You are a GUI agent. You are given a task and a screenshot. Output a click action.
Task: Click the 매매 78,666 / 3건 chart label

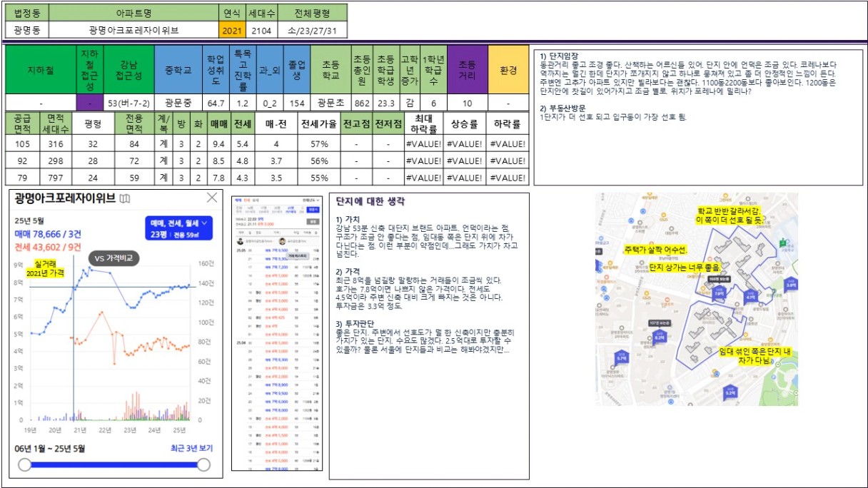click(x=48, y=233)
